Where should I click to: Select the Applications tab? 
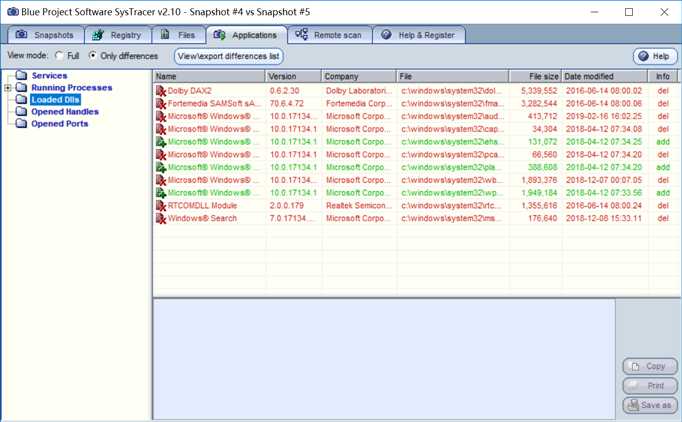(247, 35)
